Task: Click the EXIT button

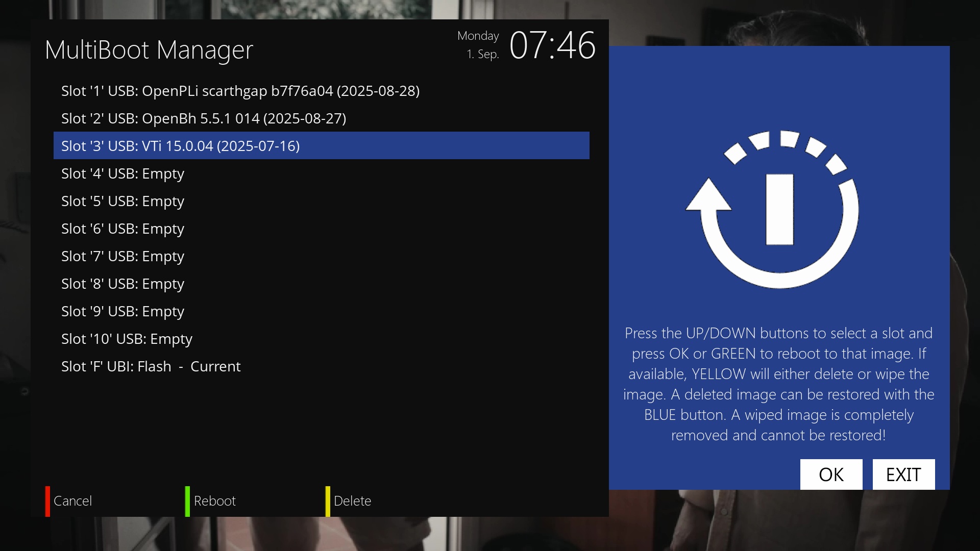Action: click(x=903, y=474)
